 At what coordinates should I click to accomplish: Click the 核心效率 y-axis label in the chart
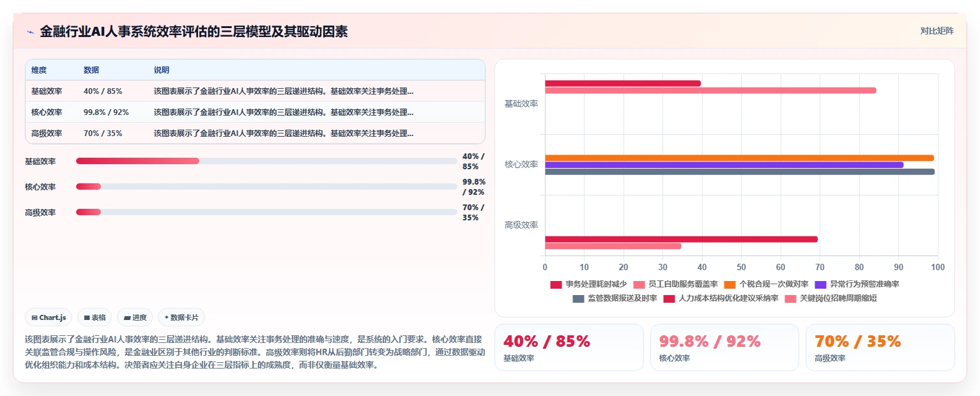521,164
